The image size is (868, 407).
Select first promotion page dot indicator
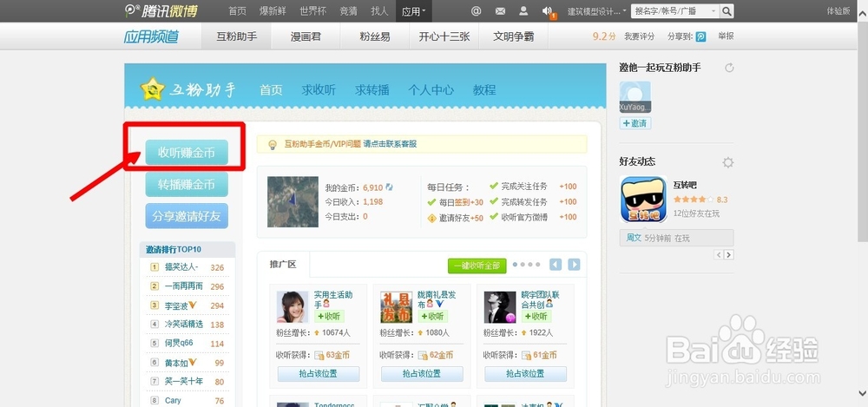[516, 265]
